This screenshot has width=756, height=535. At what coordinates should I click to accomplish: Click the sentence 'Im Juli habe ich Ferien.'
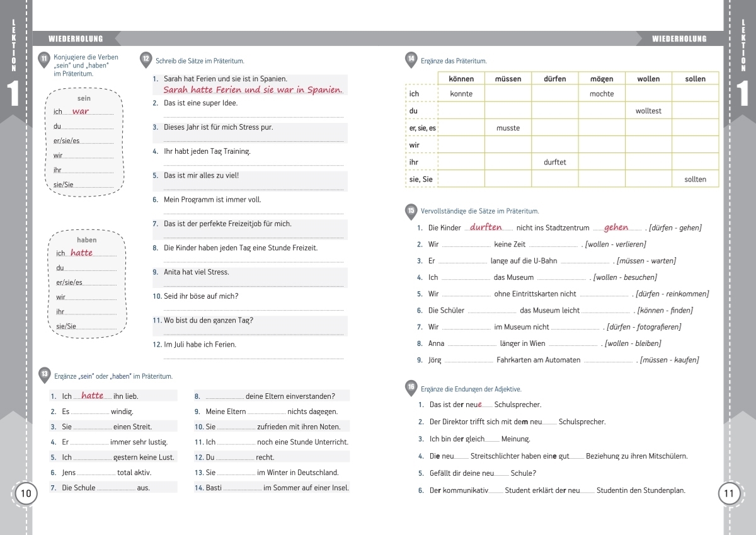(x=200, y=345)
